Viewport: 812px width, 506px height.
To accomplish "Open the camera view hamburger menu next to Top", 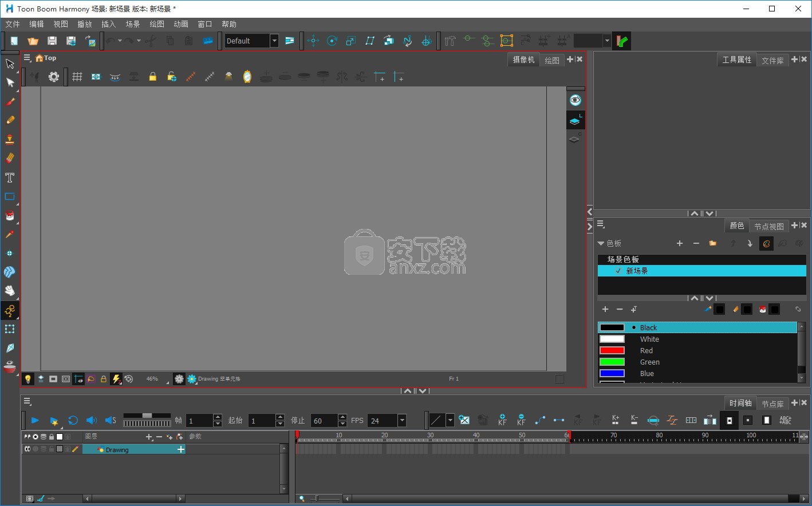I will coord(27,58).
